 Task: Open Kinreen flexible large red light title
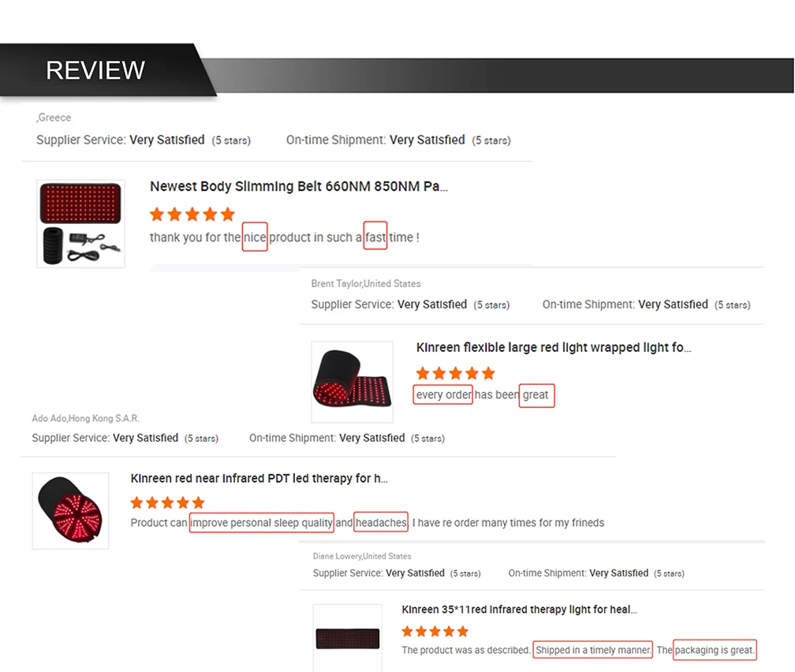[554, 347]
